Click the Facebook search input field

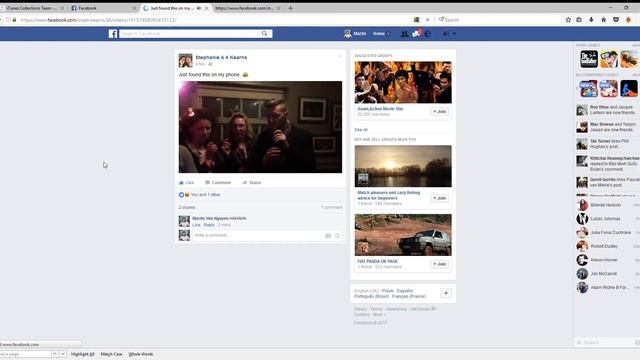pos(189,33)
